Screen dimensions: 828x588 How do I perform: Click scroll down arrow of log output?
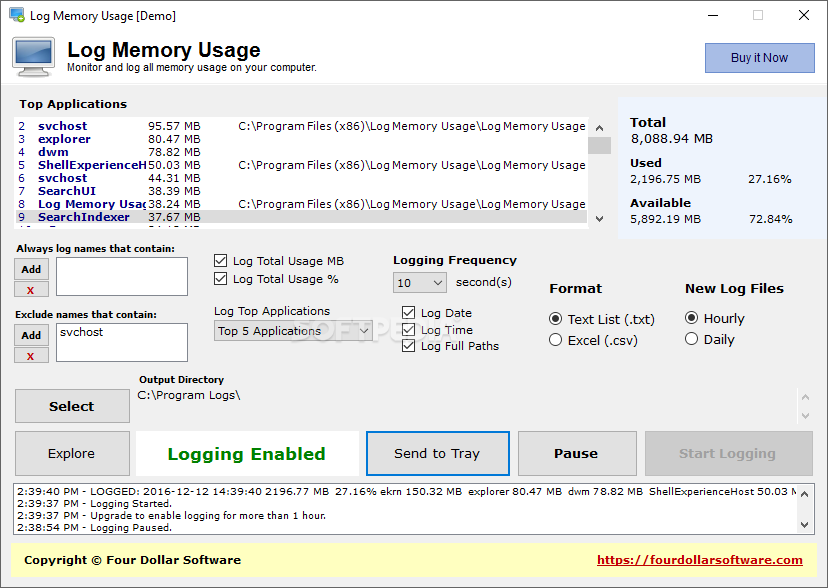[804, 525]
